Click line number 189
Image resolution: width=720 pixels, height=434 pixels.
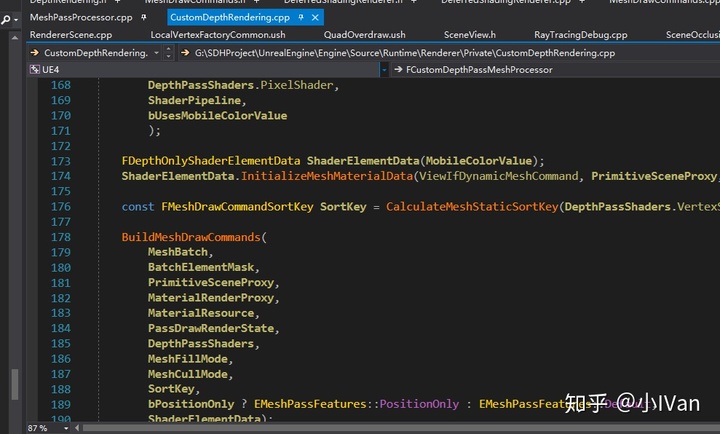(x=61, y=405)
